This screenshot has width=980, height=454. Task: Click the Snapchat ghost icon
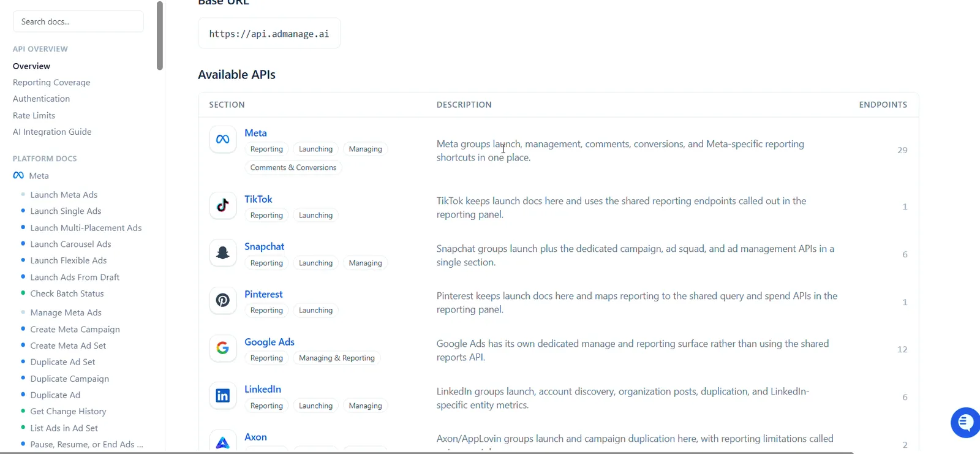coord(222,253)
